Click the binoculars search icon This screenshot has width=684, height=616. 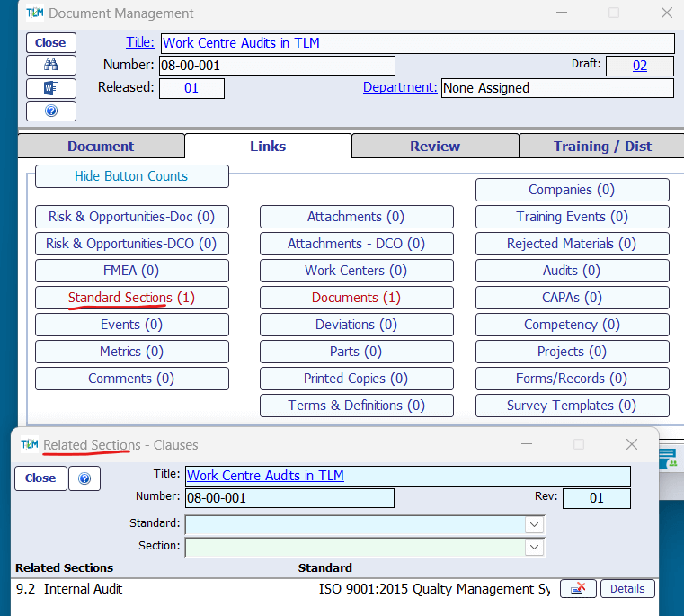[x=50, y=66]
